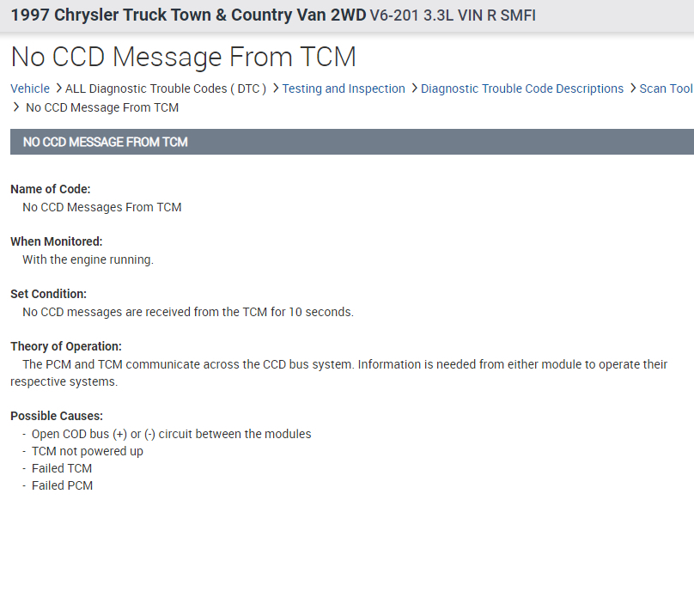Open ALL Diagnostic Trouble Codes (DTC) breadcrumb
The image size is (694, 616).
(166, 88)
